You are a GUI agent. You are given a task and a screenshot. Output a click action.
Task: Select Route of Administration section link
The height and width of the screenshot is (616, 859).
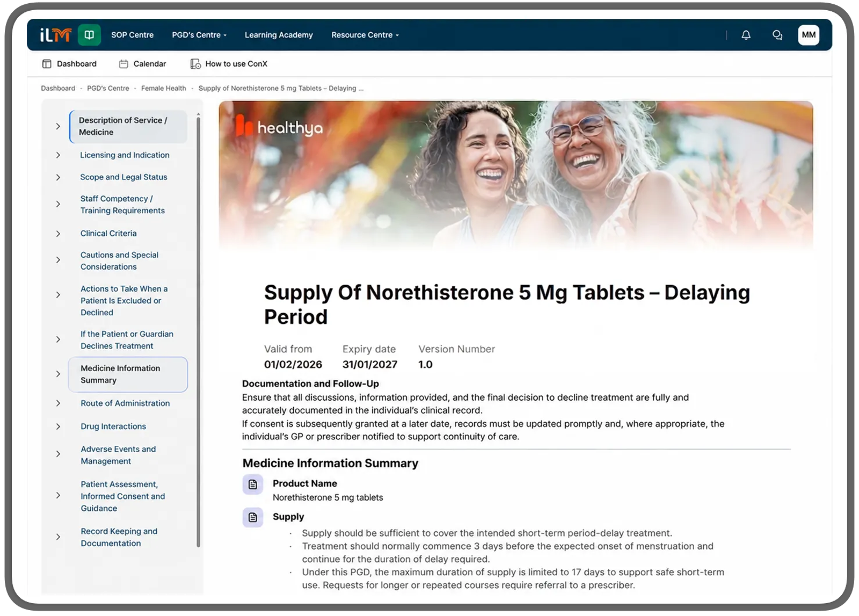(x=125, y=403)
